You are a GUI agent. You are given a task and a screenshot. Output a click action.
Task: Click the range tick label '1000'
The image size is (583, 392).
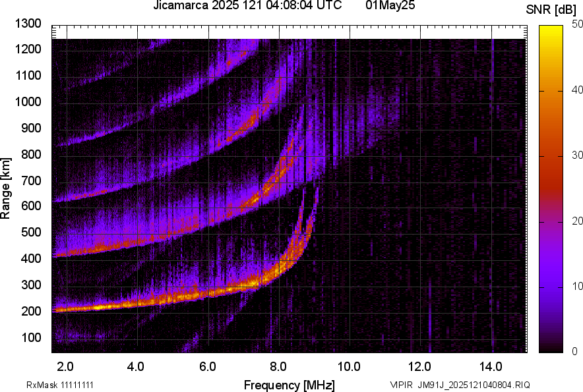28,101
